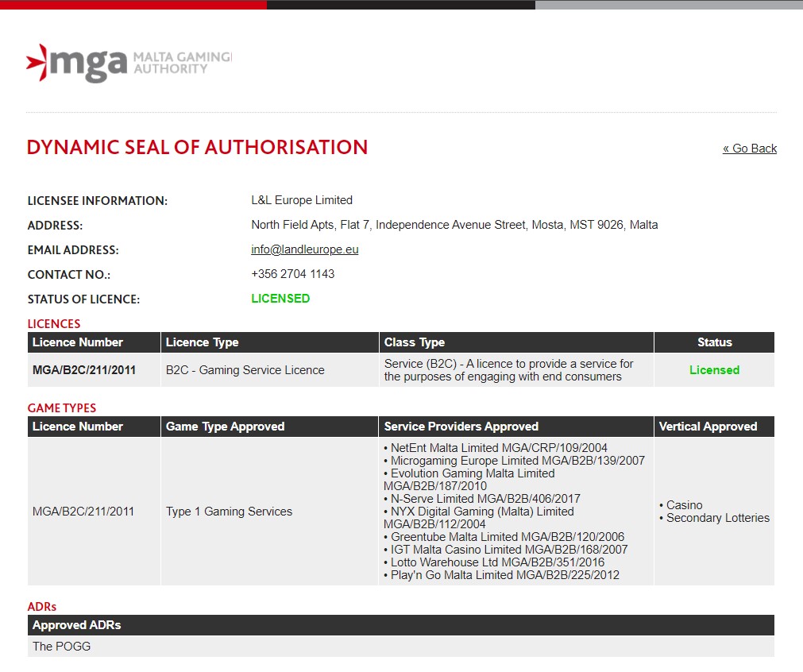This screenshot has width=803, height=672.
Task: Click NetEnt Malta Limited MGA/CRP/109/2004 entry
Action: tap(496, 448)
